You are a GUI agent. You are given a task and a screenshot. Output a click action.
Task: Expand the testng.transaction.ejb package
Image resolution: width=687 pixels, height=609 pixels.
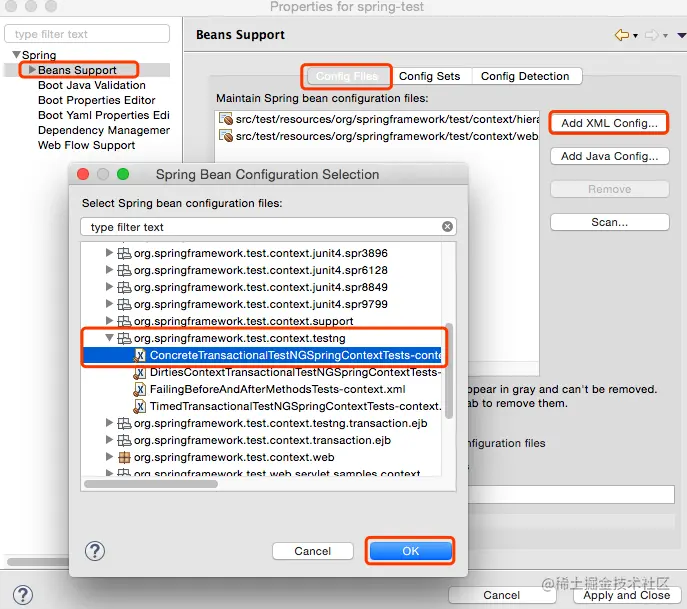(109, 423)
